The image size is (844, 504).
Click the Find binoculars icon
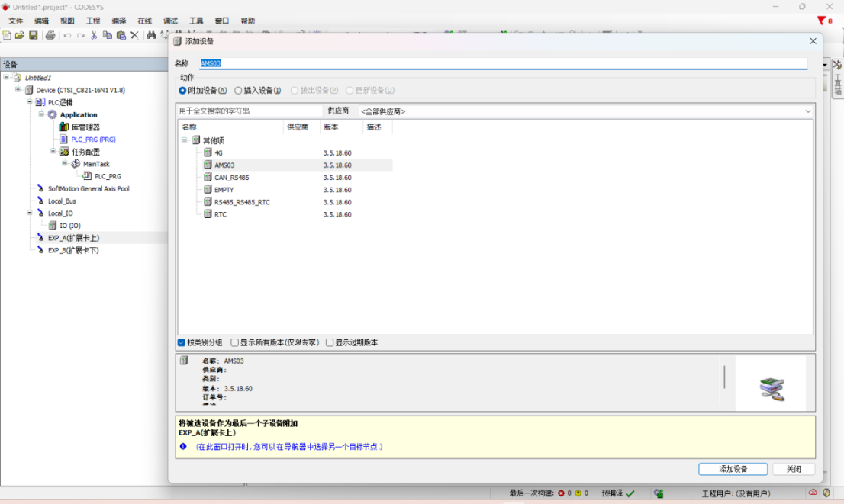coord(151,36)
